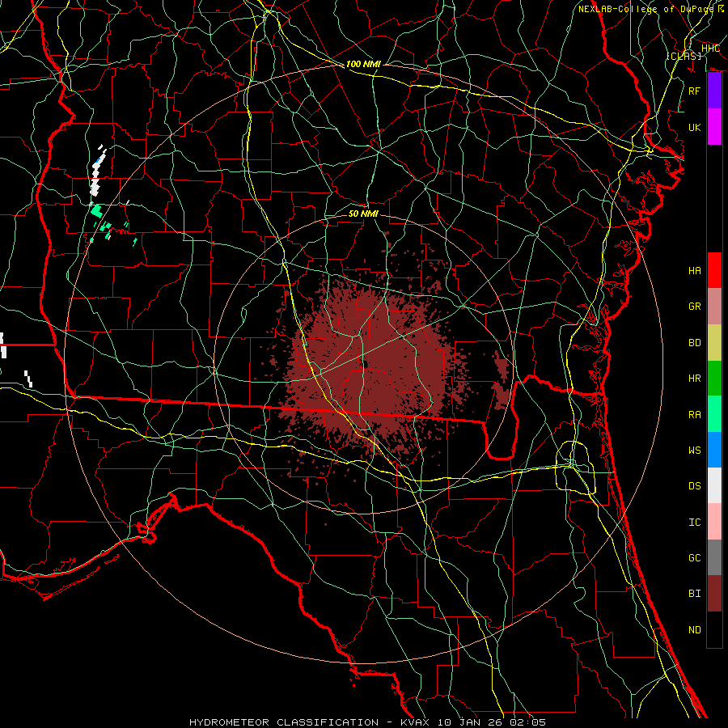This screenshot has height=728, width=728.
Task: Click the RA bright green legend swatch
Action: 714,414
